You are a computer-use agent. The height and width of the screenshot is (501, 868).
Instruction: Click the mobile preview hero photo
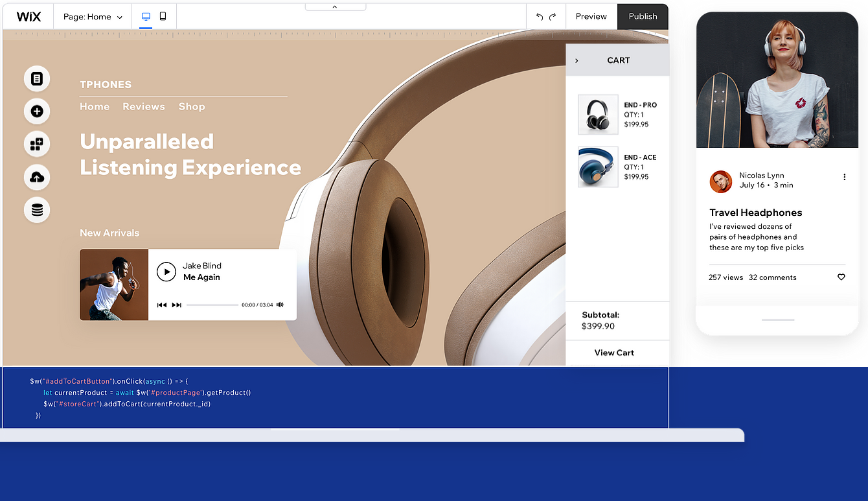[x=777, y=80]
